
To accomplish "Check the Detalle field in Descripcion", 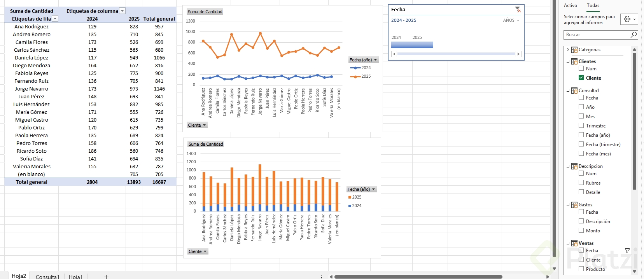I will point(581,192).
